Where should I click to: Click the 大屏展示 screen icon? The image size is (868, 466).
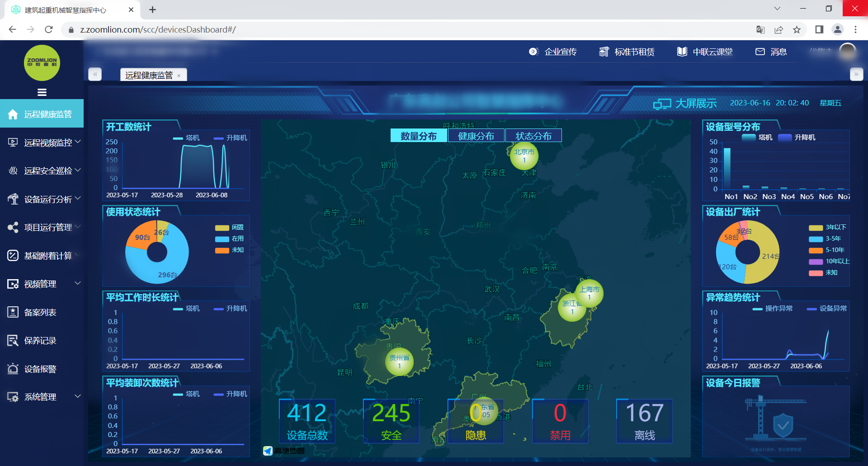tap(663, 103)
